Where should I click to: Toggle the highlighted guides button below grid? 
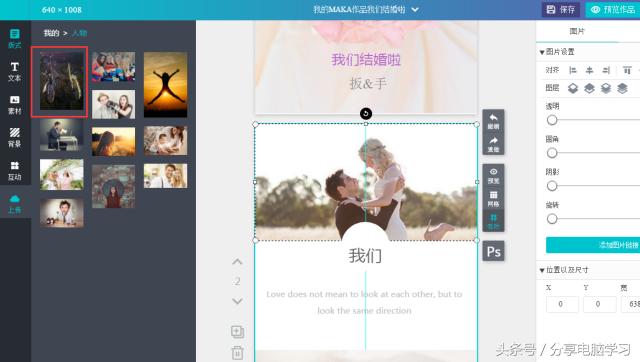coord(493,221)
